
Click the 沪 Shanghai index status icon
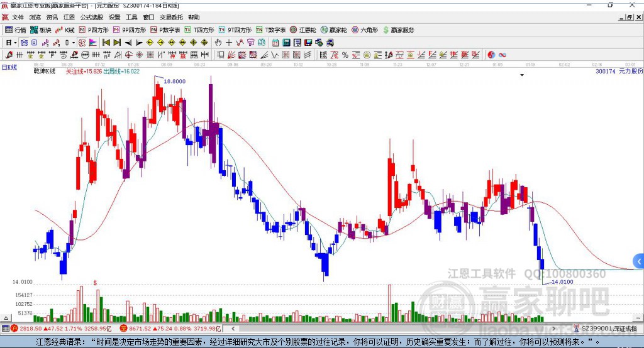pyautogui.click(x=14, y=329)
